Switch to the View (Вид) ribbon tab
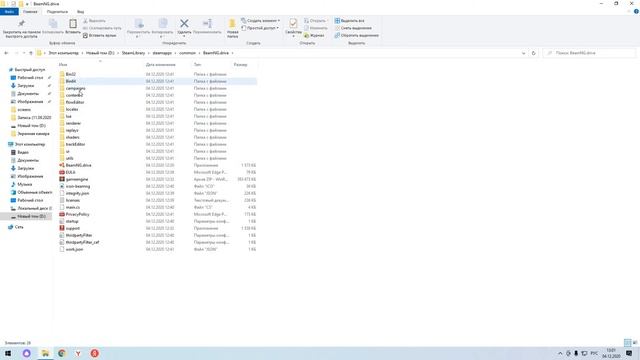640x360 pixels. 80,12
